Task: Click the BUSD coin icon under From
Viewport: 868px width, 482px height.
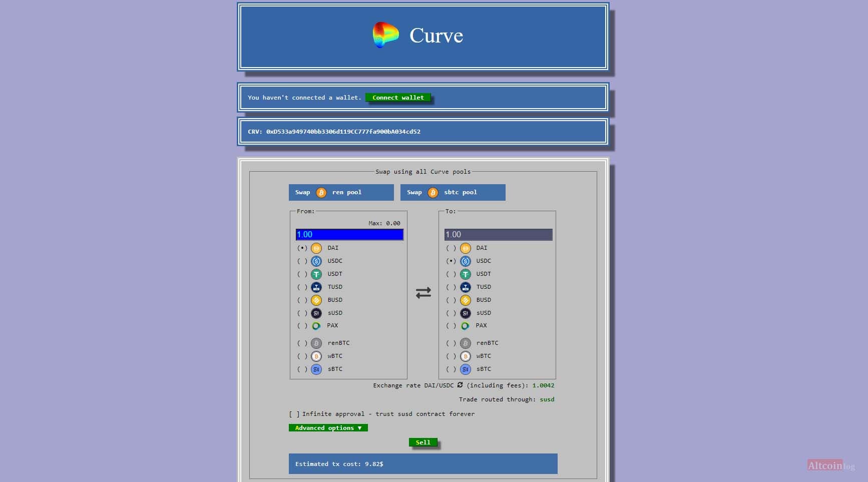Action: (x=316, y=300)
